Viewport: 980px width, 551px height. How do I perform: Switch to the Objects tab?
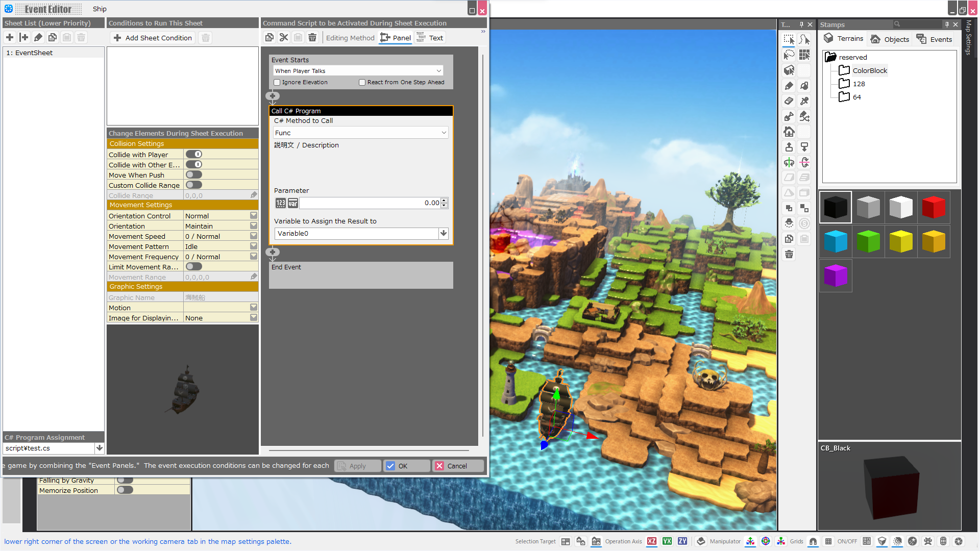890,39
